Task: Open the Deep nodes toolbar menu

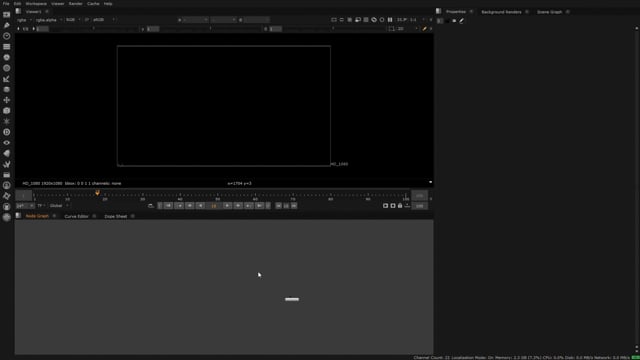Action: point(7,132)
